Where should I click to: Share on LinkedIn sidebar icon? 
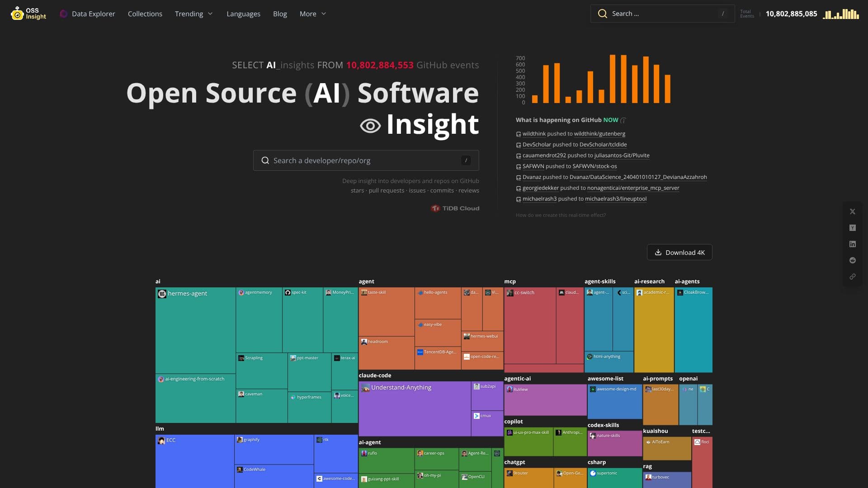[x=853, y=244]
